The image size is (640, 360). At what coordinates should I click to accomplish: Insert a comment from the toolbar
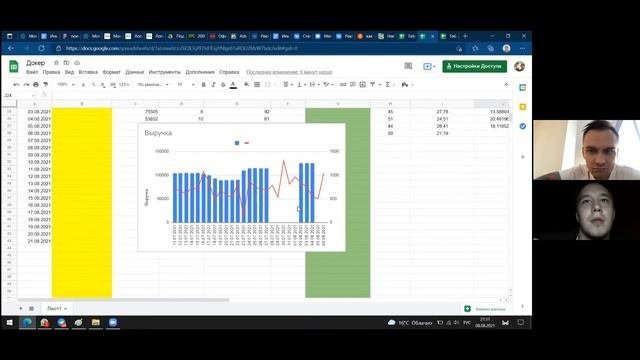353,84
